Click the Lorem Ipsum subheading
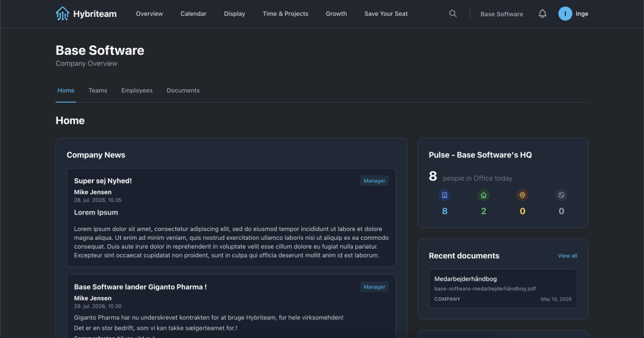The height and width of the screenshot is (338, 644). [96, 213]
